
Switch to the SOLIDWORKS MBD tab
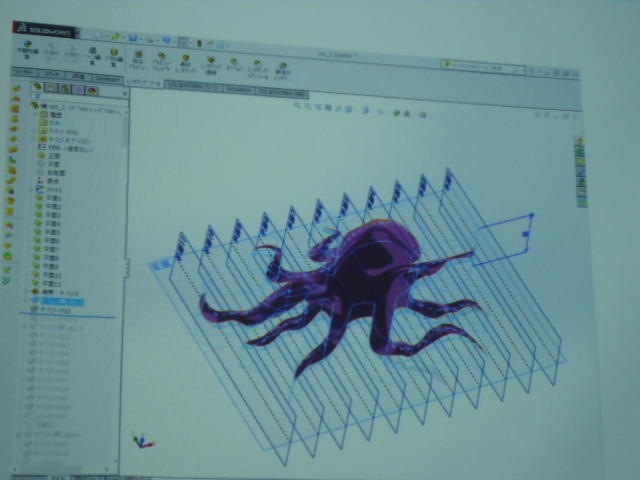282,93
